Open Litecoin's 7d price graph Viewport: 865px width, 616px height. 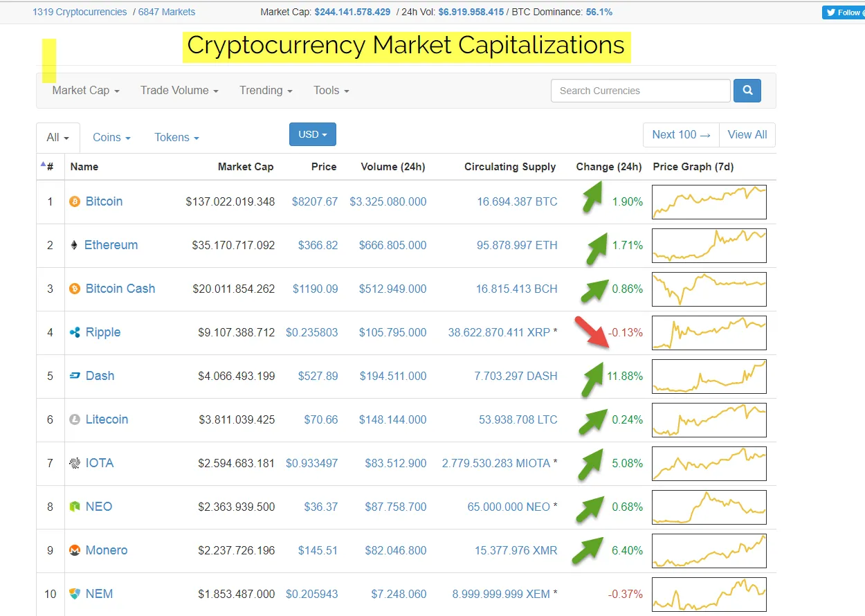tap(709, 420)
